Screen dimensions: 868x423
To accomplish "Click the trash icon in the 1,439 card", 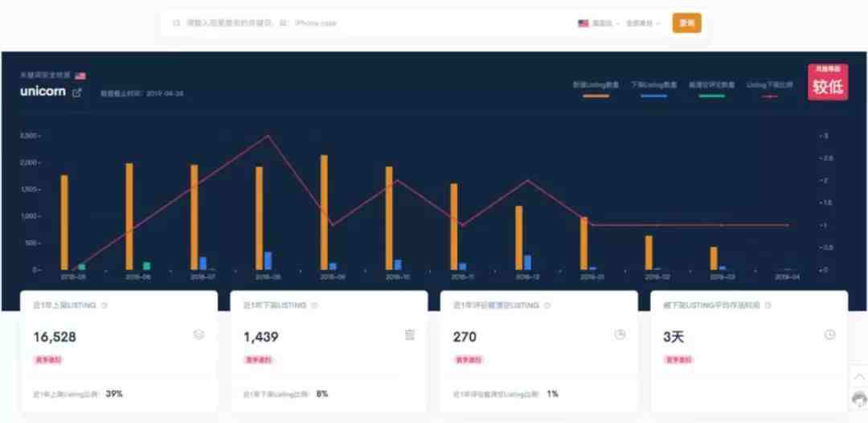I will pyautogui.click(x=410, y=335).
